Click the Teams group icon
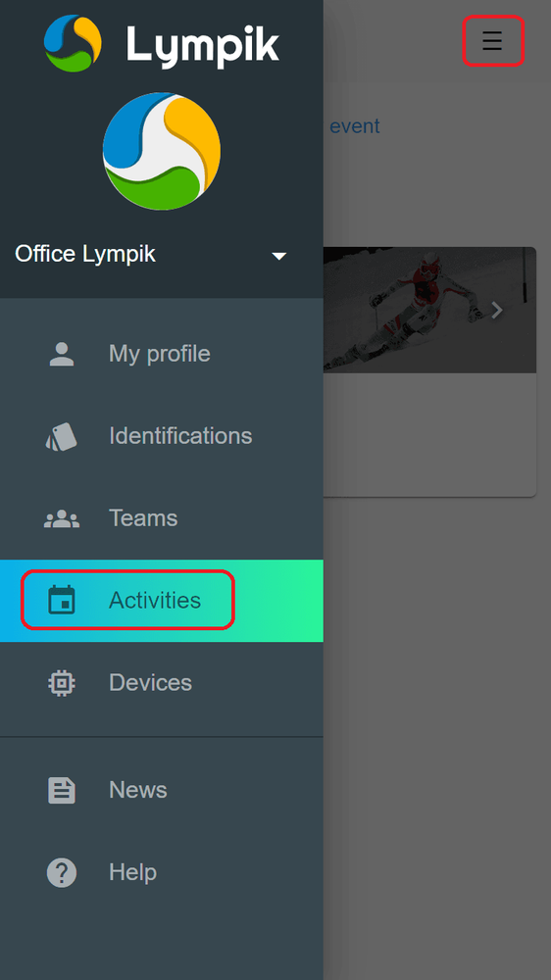 click(x=62, y=518)
